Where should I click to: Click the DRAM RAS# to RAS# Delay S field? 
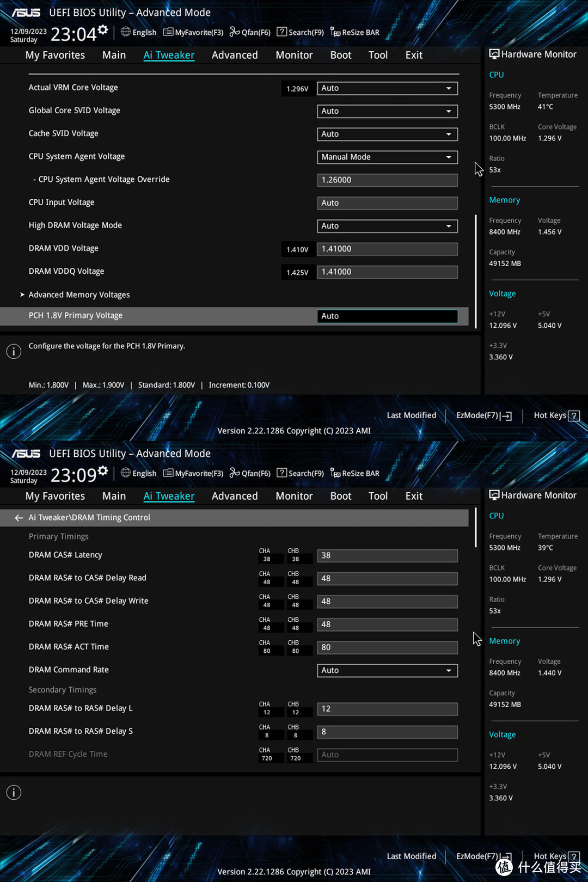coord(387,732)
